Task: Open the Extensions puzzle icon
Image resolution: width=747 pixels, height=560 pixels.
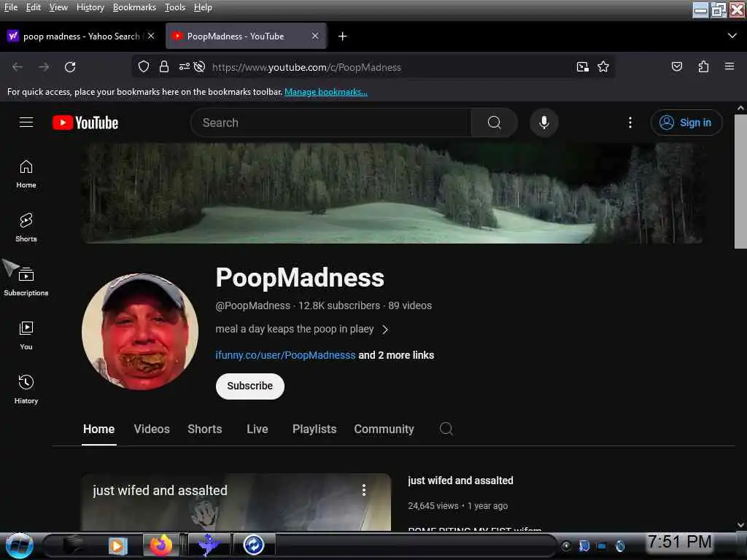Action: (x=703, y=66)
